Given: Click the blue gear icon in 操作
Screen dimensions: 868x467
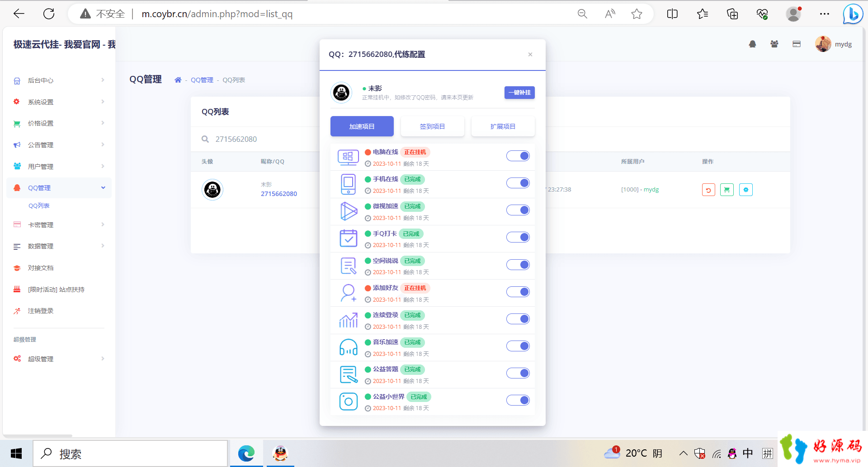Looking at the screenshot, I should [x=746, y=190].
